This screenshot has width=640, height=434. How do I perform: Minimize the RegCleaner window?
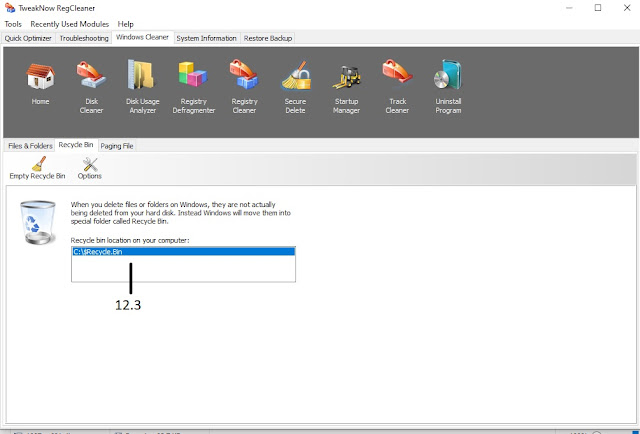click(569, 8)
